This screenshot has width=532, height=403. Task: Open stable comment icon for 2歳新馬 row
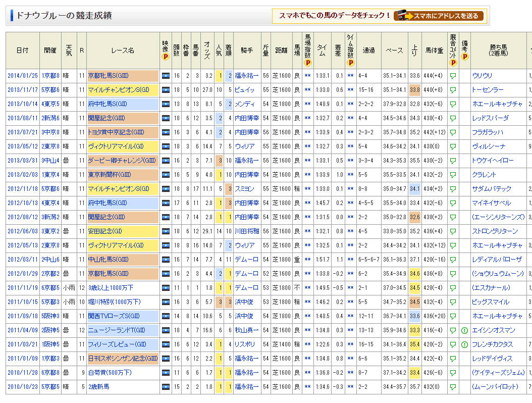coord(453,387)
